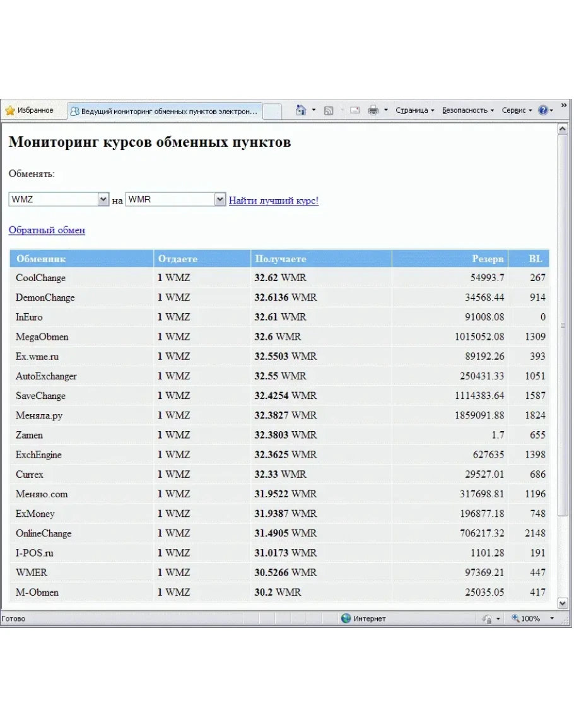Click the Internet zone globe icon
574x728 pixels.
click(x=346, y=618)
